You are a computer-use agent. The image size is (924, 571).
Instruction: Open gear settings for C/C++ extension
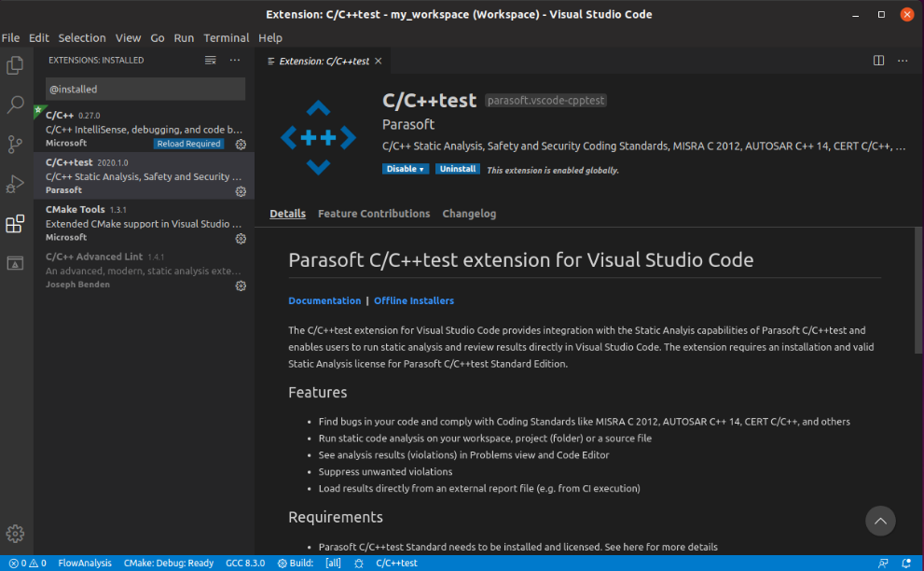[241, 144]
